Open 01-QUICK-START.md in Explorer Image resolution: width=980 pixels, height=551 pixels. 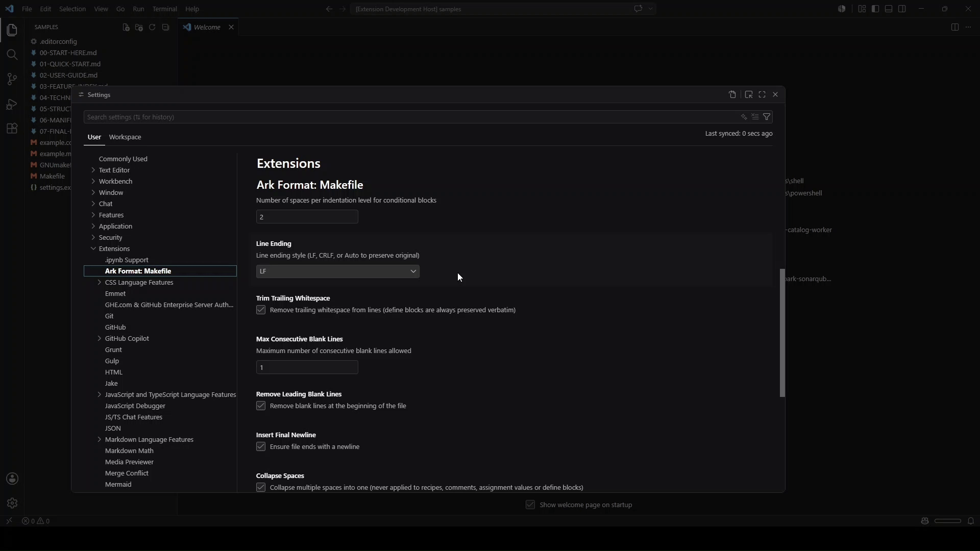70,64
